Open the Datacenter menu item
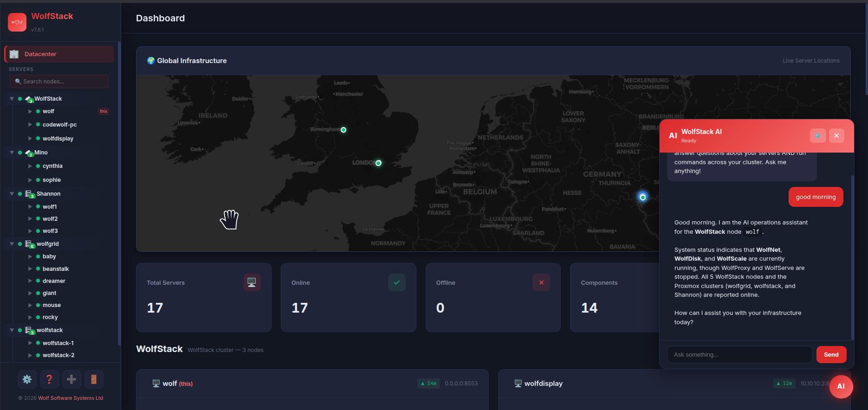The height and width of the screenshot is (410, 868). (59, 54)
